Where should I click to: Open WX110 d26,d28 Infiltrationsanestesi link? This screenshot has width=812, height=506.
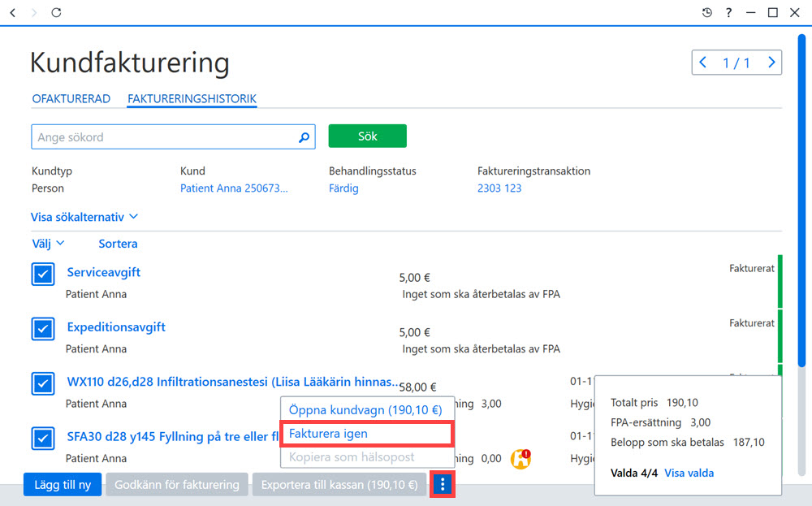click(x=232, y=382)
